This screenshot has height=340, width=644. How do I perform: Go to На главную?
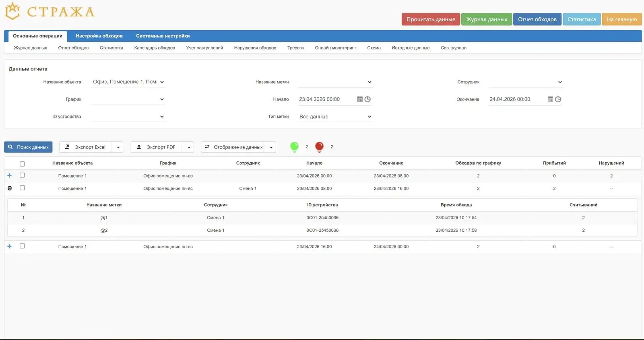[x=622, y=19]
